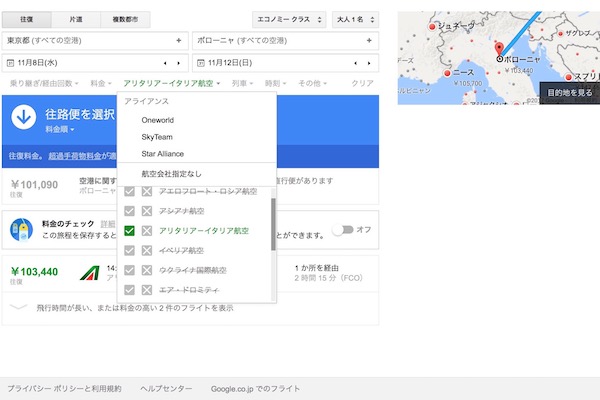This screenshot has height=400, width=600.
Task: Open the 超過手荷物料金 baggage fees link
Action: (x=75, y=156)
